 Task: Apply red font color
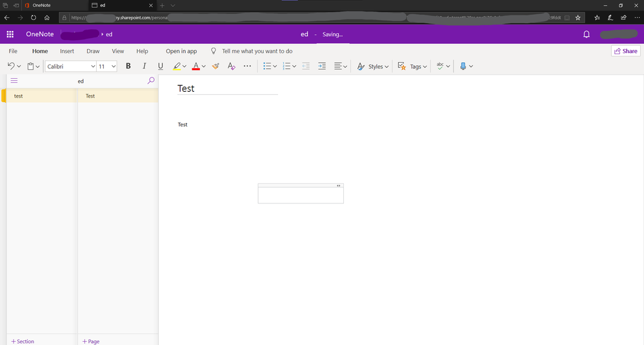pyautogui.click(x=196, y=66)
